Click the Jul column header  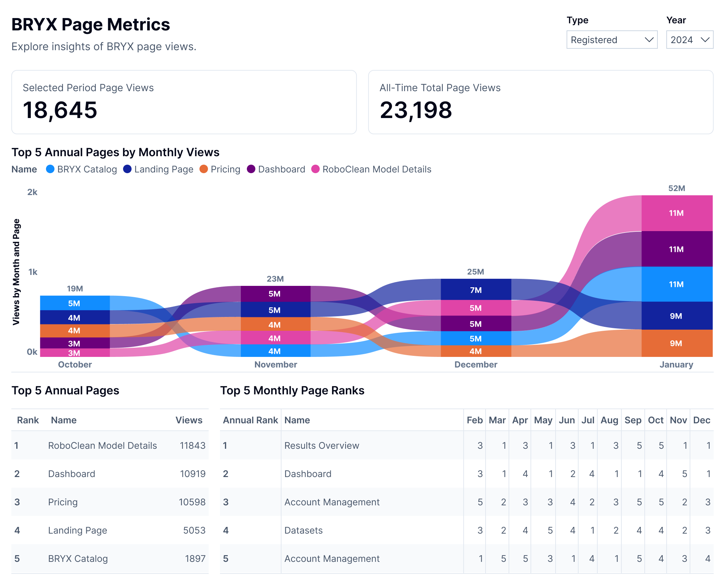[588, 420]
